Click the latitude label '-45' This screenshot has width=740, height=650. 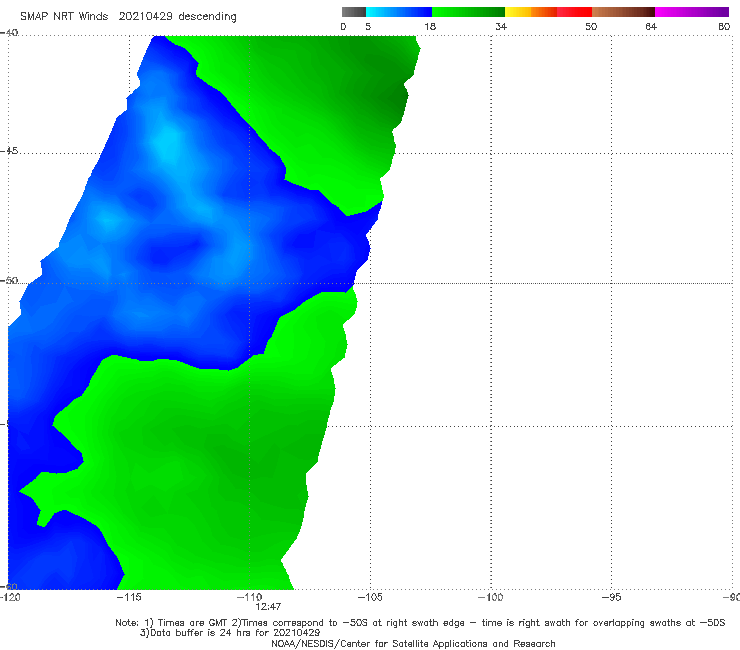(x=9, y=151)
